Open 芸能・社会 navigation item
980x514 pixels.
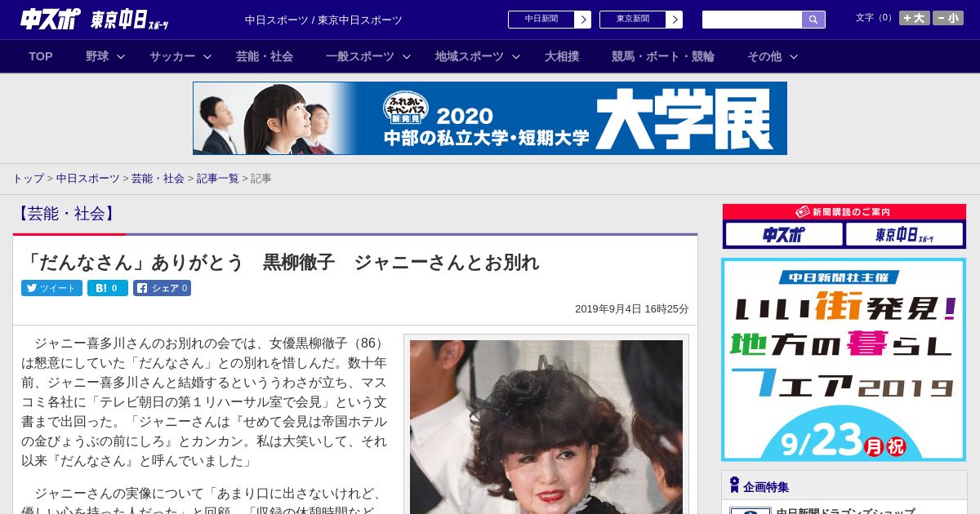pos(265,56)
